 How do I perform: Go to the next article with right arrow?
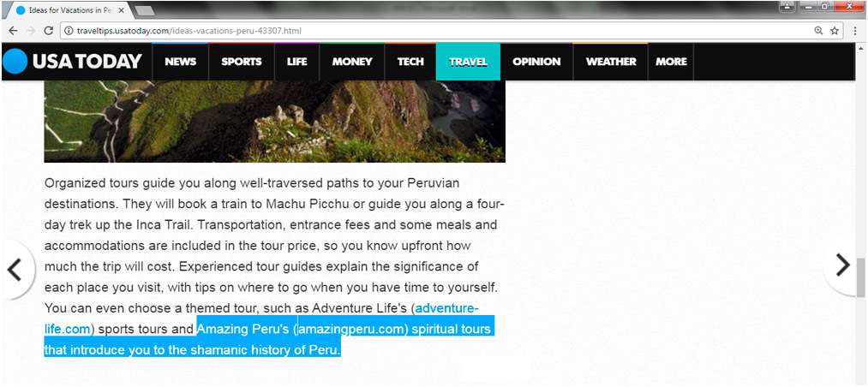click(842, 265)
